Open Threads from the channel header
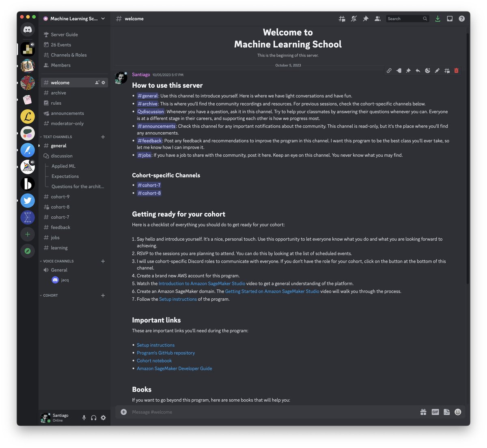This screenshot has height=448, width=487. point(342,19)
